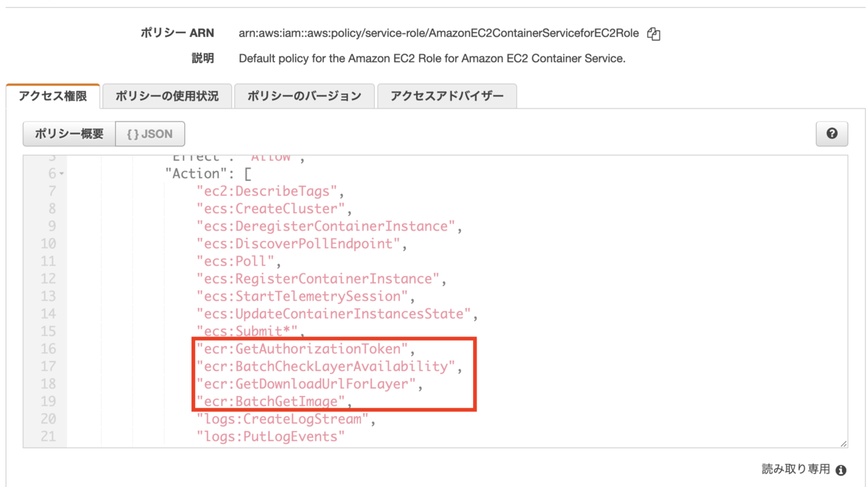
Task: Click the "ecs:CreateCluster" line
Action: [274, 208]
